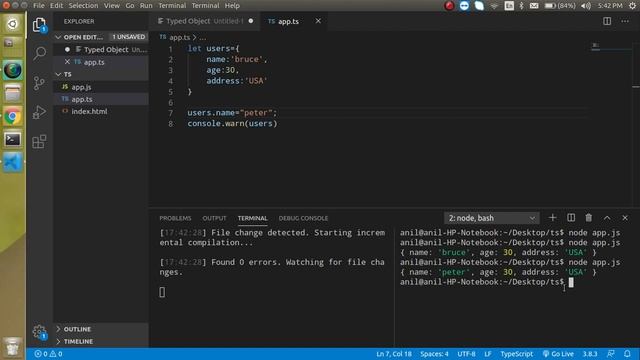
Task: Change indentation via Spaces: 4
Action: (x=434, y=354)
